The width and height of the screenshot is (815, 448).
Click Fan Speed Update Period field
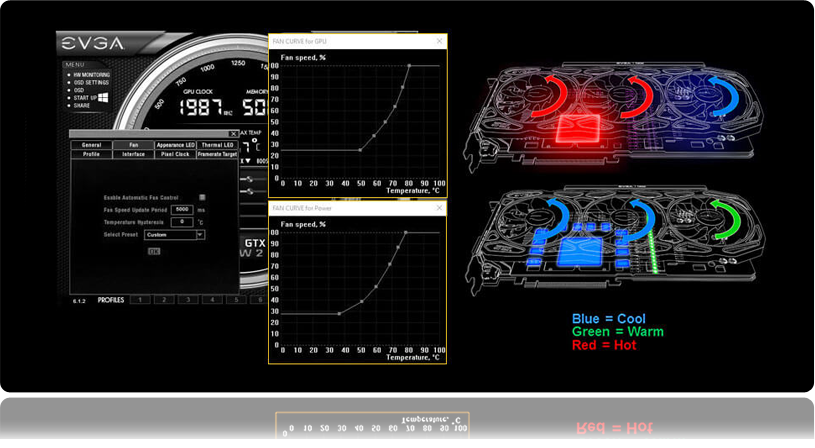(x=182, y=209)
